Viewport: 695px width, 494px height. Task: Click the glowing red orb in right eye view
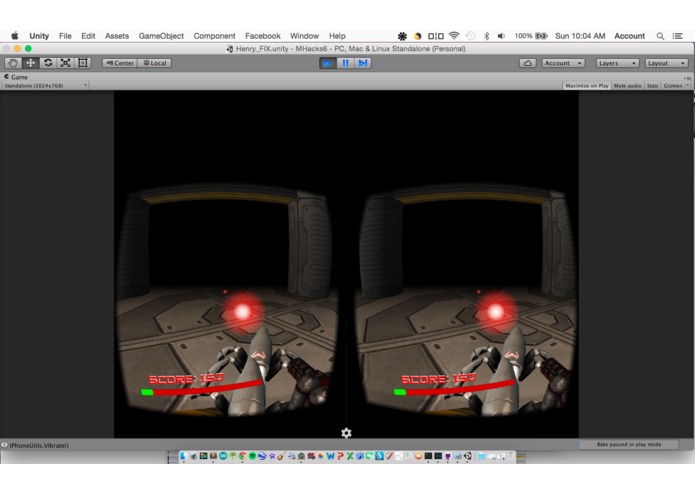pyautogui.click(x=496, y=311)
